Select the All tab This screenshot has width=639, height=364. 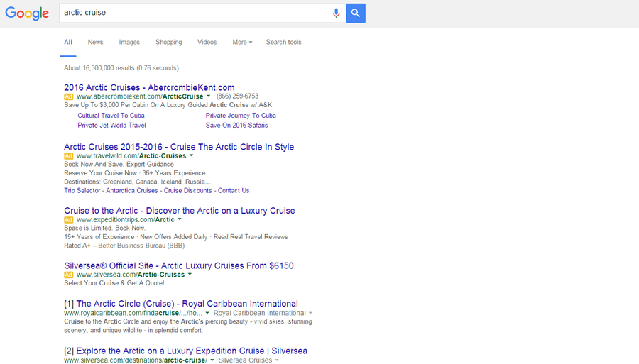tap(68, 42)
